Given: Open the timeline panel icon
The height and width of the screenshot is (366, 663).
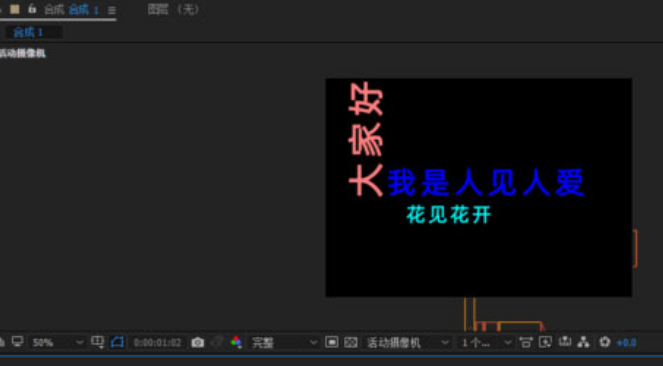Looking at the screenshot, I should tap(564, 342).
